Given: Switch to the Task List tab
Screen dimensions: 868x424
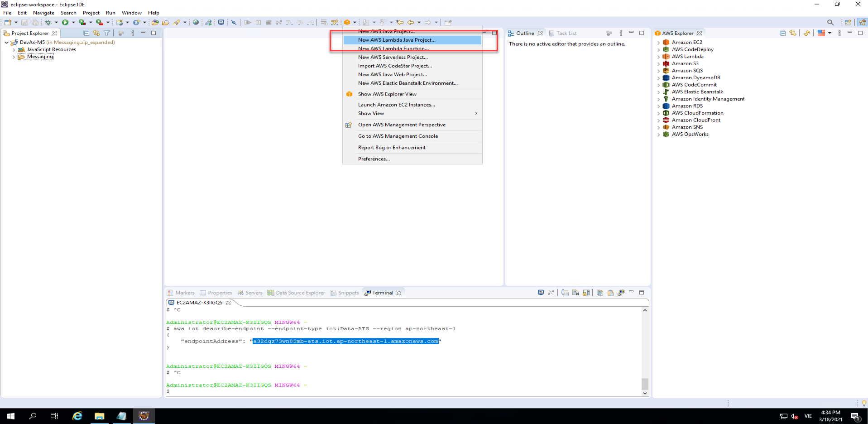Looking at the screenshot, I should (x=563, y=33).
